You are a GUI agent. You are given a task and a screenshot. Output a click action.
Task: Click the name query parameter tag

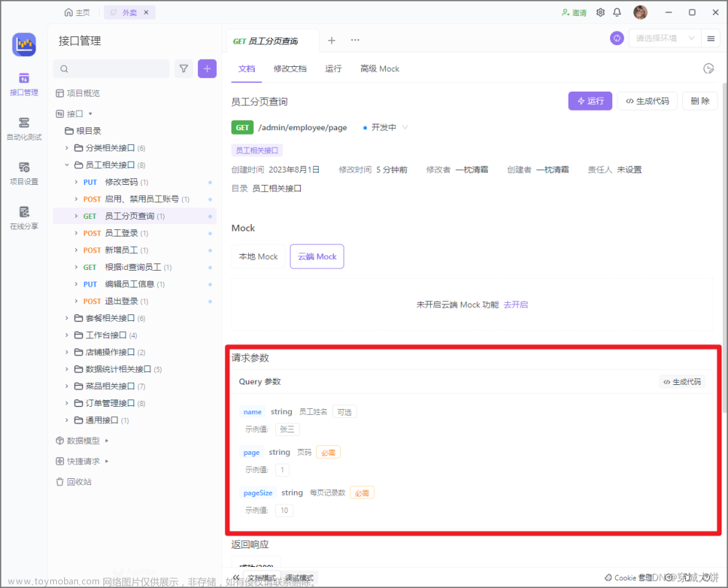click(253, 412)
